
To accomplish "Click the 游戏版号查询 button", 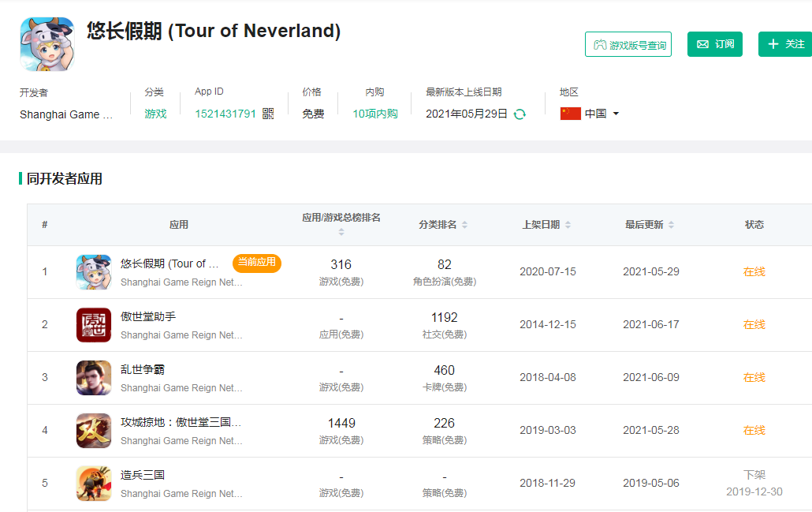I will 628,44.
